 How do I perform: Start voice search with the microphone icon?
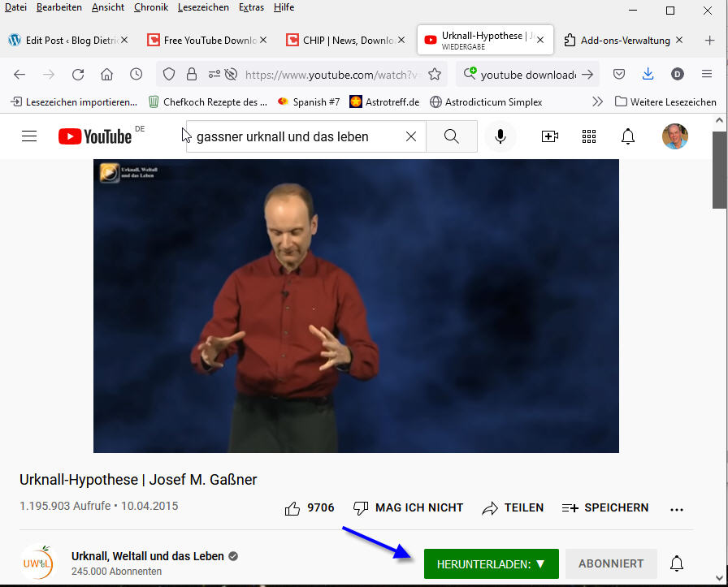[x=500, y=136]
